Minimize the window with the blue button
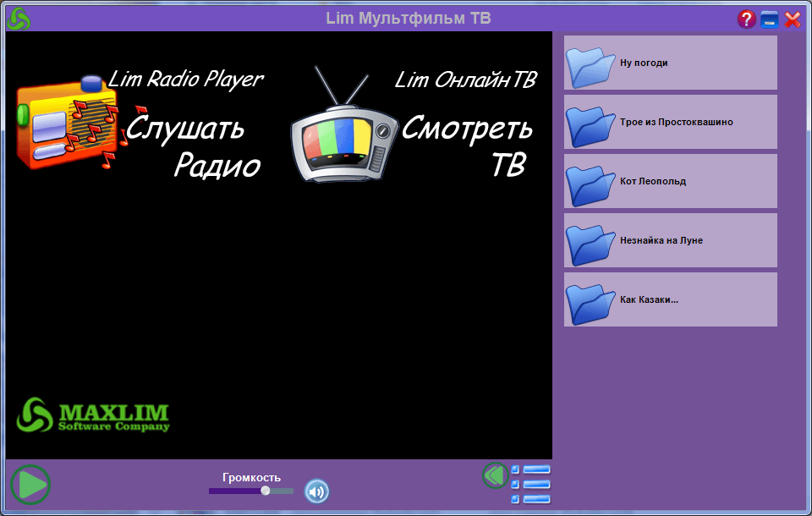This screenshot has width=812, height=516. (x=769, y=19)
